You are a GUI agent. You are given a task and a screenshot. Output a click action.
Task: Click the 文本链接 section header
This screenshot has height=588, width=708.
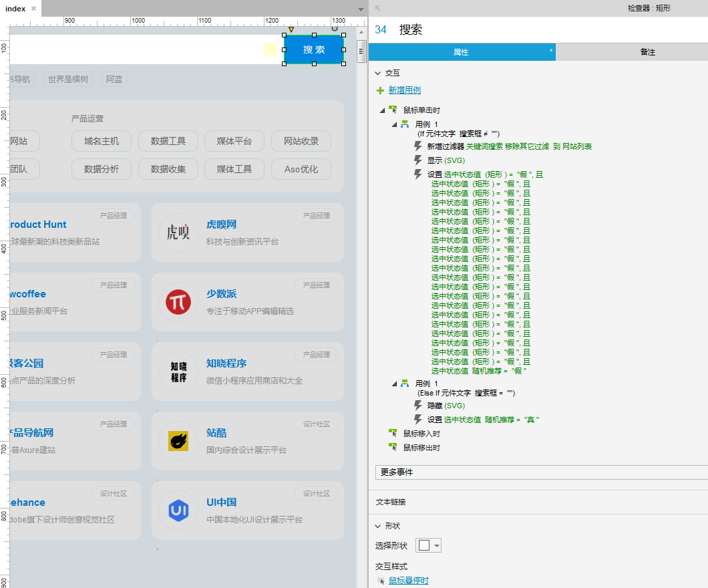391,502
